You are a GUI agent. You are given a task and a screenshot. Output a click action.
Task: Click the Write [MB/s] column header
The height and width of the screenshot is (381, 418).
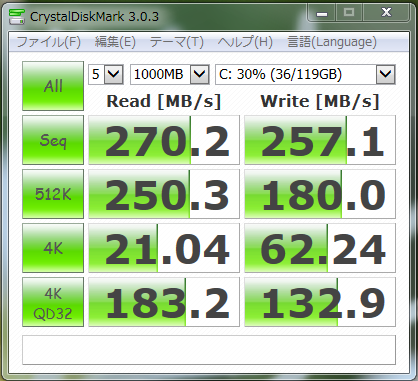point(320,101)
